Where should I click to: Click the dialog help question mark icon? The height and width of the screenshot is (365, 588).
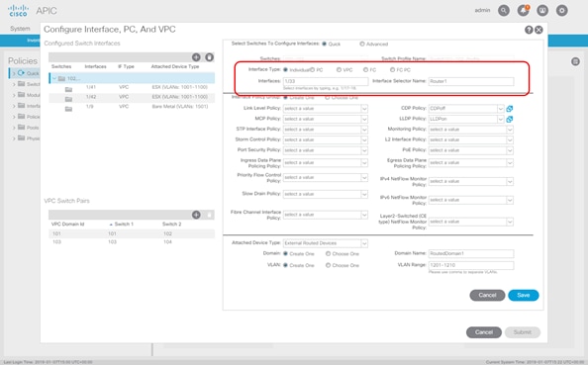pyautogui.click(x=529, y=30)
